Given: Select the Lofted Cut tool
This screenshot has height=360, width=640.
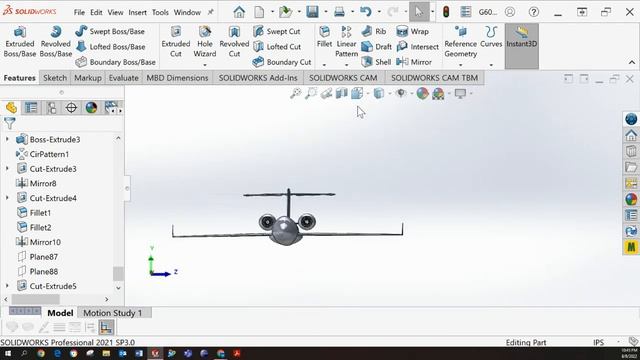Looking at the screenshot, I should tap(277, 47).
